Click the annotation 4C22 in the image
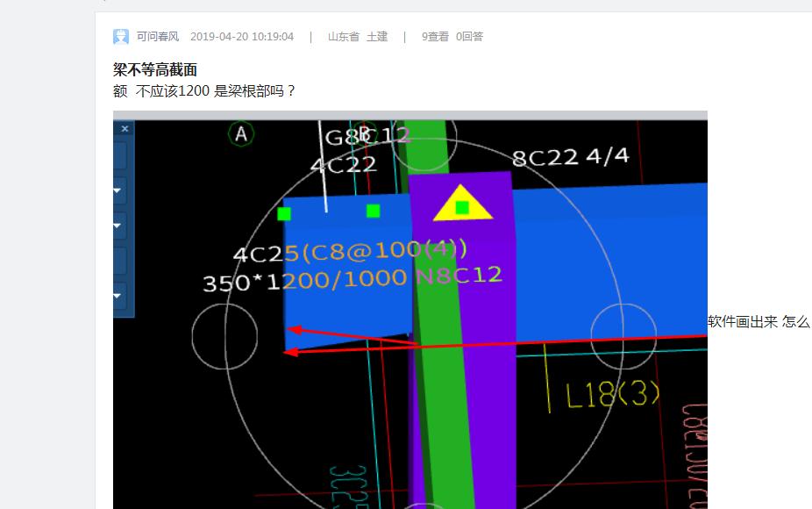This screenshot has height=509, width=812. point(344,165)
